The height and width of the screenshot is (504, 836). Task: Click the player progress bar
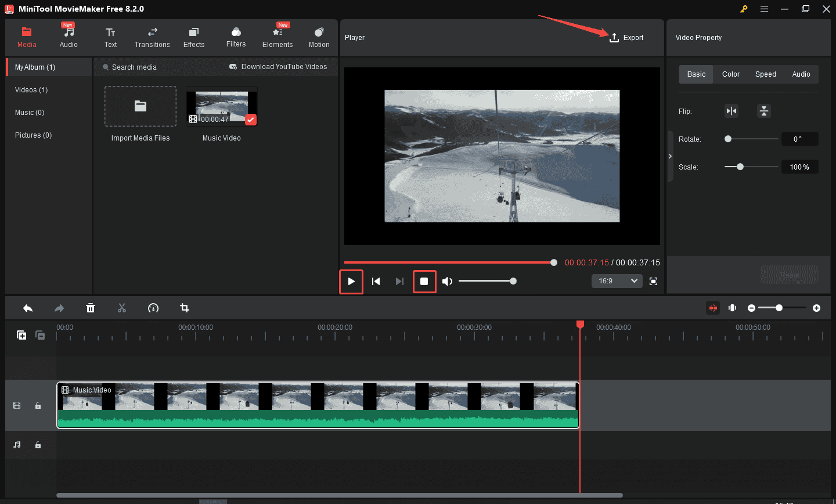pyautogui.click(x=450, y=262)
